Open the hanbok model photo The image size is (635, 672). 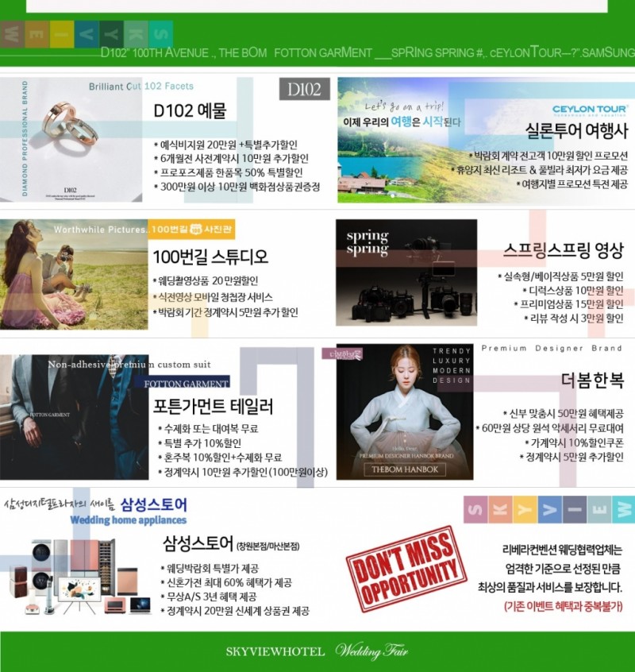click(x=405, y=411)
